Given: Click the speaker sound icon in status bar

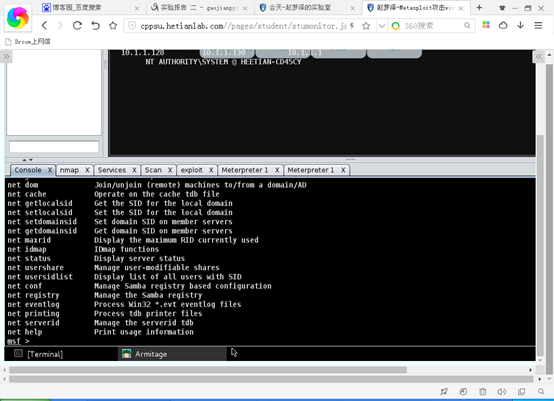Looking at the screenshot, I should 501,391.
